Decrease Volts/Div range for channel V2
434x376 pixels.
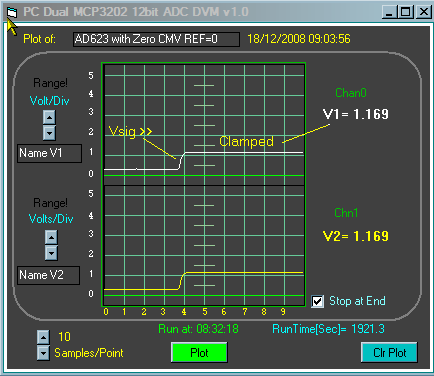tap(51, 253)
